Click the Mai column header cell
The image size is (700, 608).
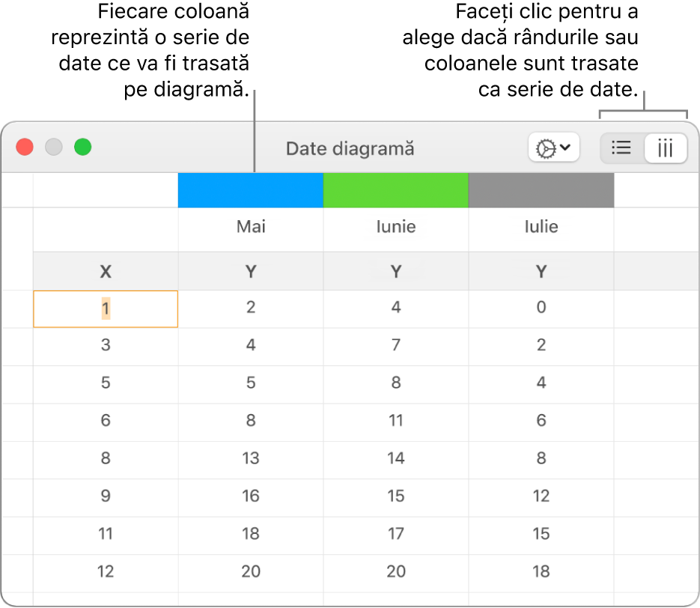(x=251, y=227)
